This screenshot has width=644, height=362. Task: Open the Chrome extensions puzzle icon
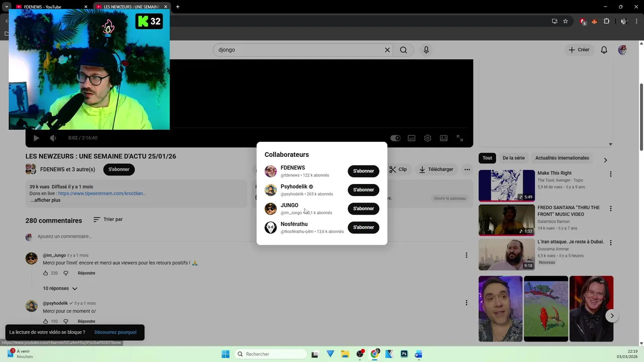(606, 21)
